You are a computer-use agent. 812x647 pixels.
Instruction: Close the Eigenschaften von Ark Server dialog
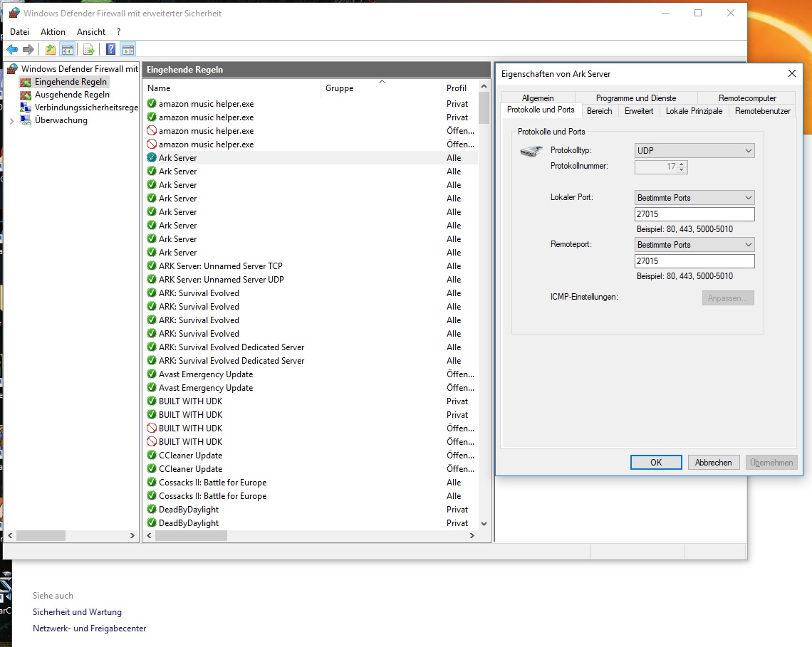point(792,73)
